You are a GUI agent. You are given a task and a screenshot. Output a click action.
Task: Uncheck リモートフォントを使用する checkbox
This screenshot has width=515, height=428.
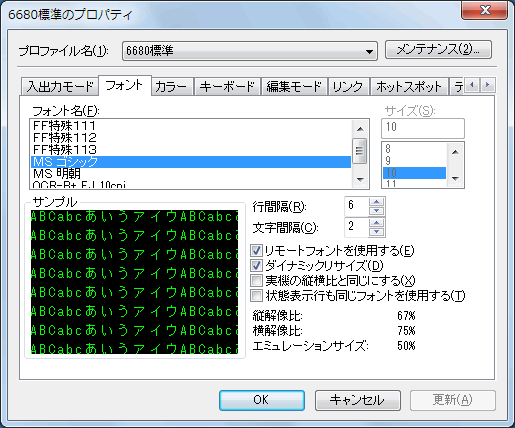pyautogui.click(x=256, y=251)
